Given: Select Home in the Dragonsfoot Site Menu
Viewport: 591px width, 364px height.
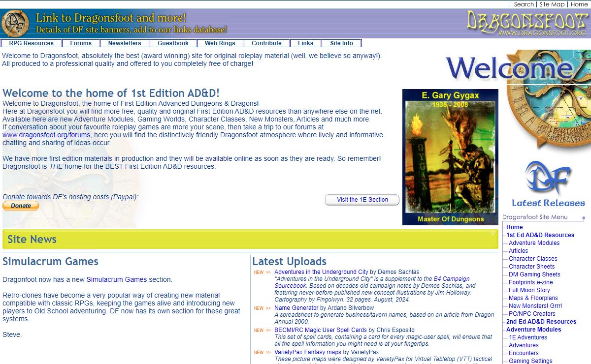Looking at the screenshot, I should click(x=515, y=227).
